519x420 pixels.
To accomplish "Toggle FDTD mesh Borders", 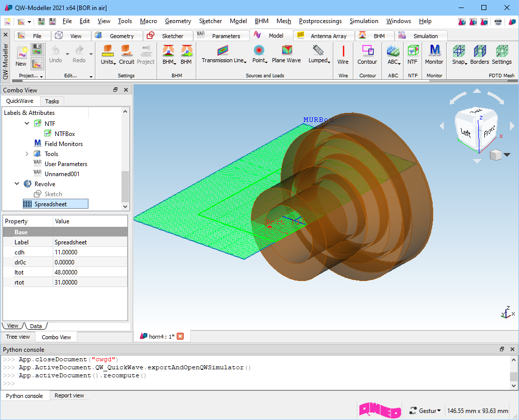I will point(479,55).
